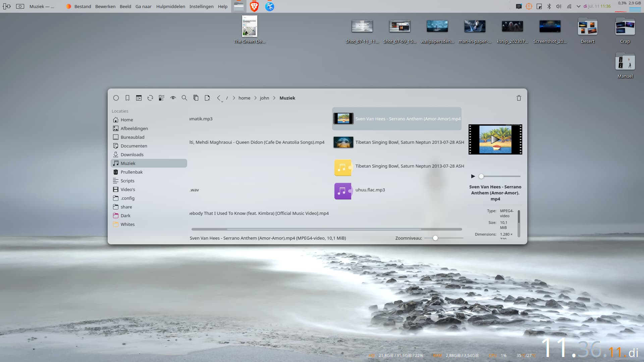Refresh the folder view

[150, 98]
